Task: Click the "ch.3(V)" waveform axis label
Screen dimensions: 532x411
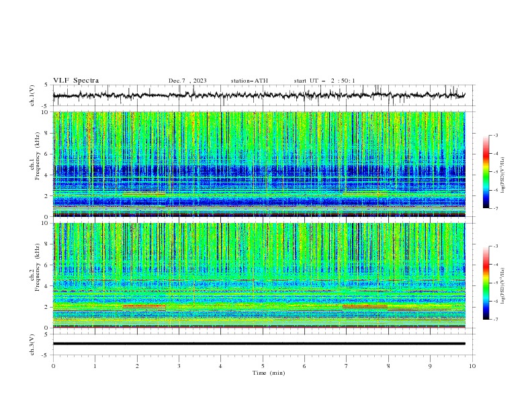Action: 32,345
